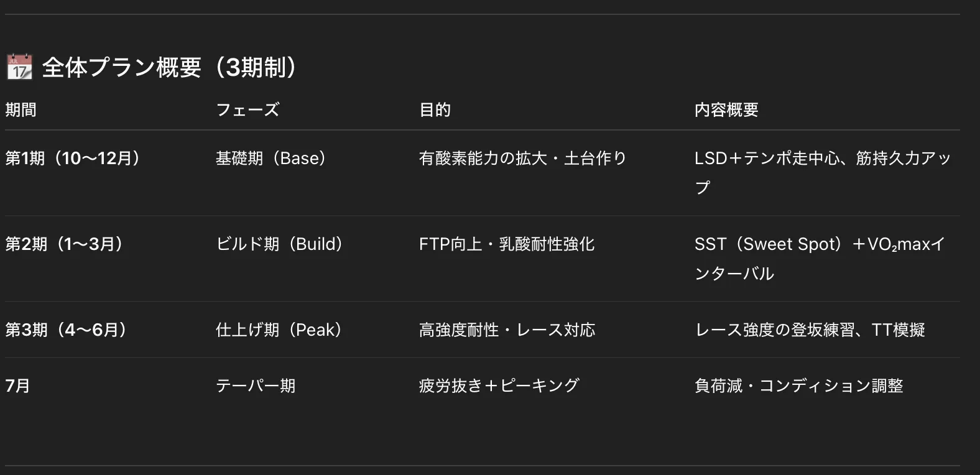The height and width of the screenshot is (475, 980).
Task: Click the 期間 column header
Action: point(21,110)
